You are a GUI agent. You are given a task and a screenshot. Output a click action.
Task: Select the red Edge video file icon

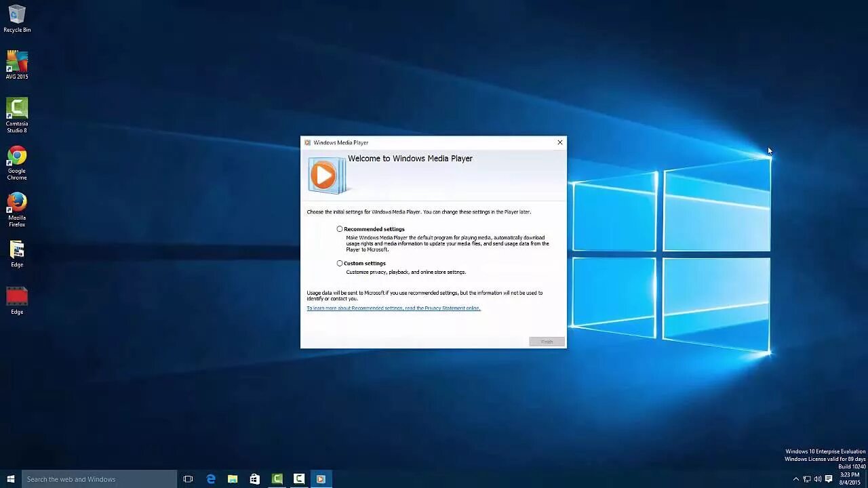(17, 301)
